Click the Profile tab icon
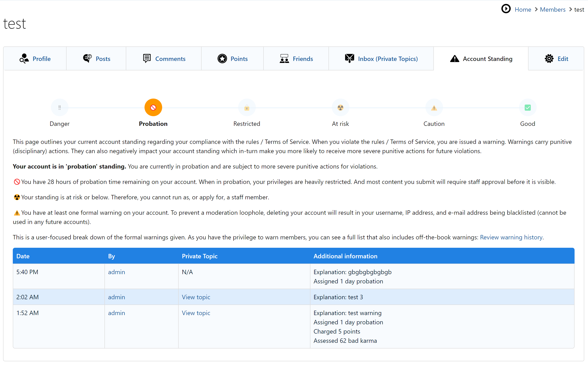 24,59
